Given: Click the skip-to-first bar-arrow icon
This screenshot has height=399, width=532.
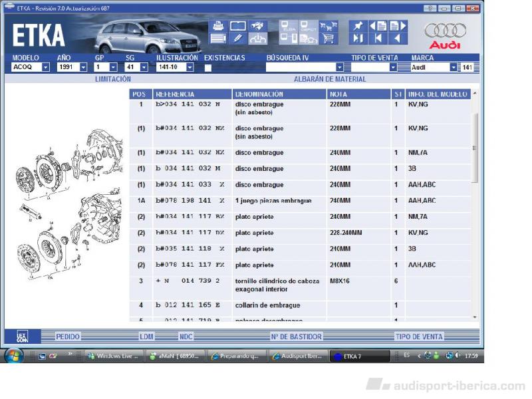Looking at the screenshot, I should coord(378,39).
